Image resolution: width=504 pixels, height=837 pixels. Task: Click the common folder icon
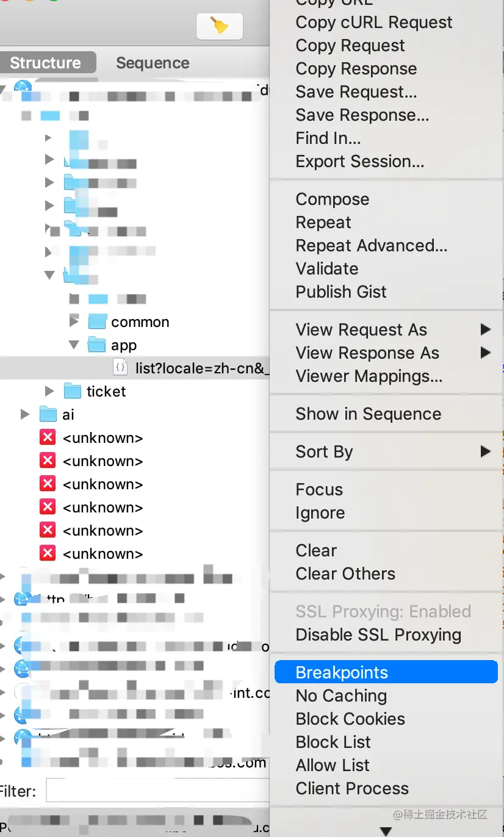click(98, 322)
